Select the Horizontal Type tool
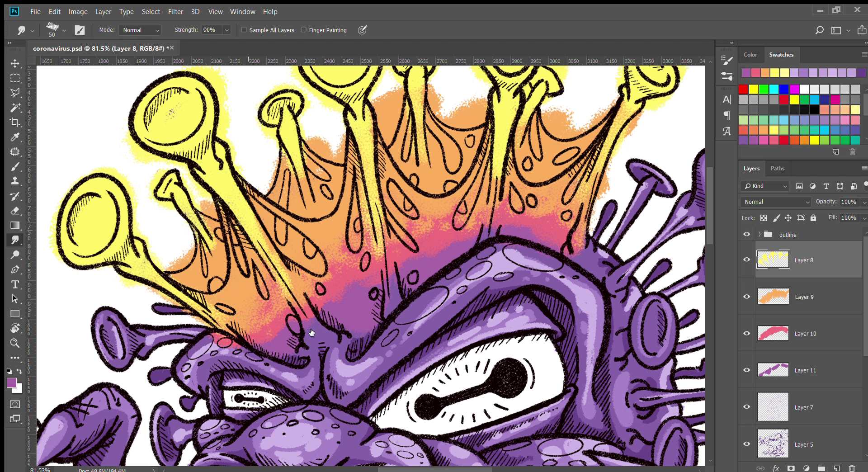This screenshot has height=472, width=868. 15,284
